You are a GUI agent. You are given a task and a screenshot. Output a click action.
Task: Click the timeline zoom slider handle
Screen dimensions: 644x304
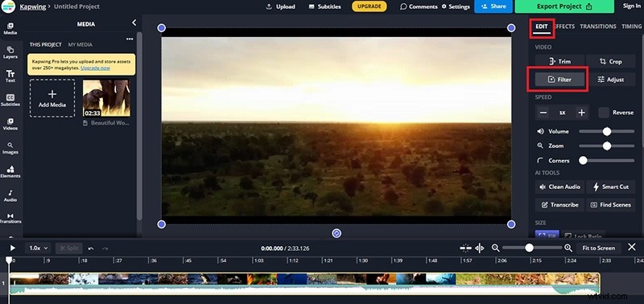(x=529, y=248)
